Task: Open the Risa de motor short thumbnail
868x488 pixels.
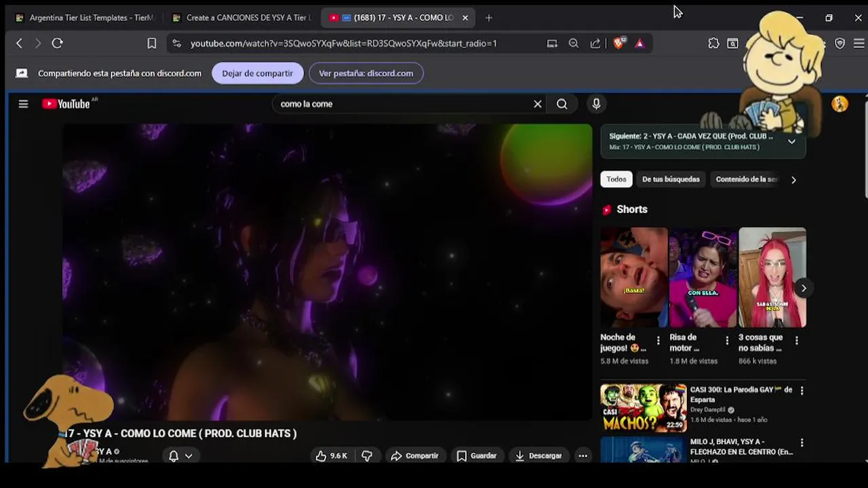Action: point(703,277)
